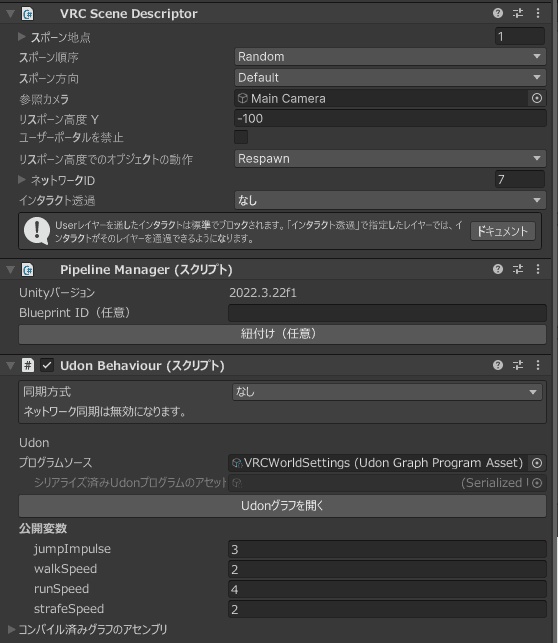Click the warning info icon in help box

click(37, 231)
